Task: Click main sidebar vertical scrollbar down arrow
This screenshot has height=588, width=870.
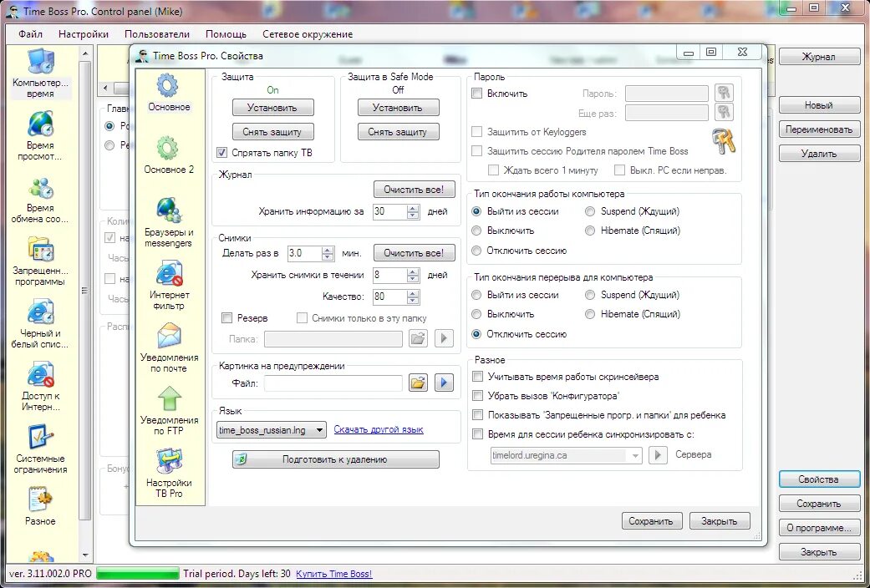Action: tap(85, 555)
